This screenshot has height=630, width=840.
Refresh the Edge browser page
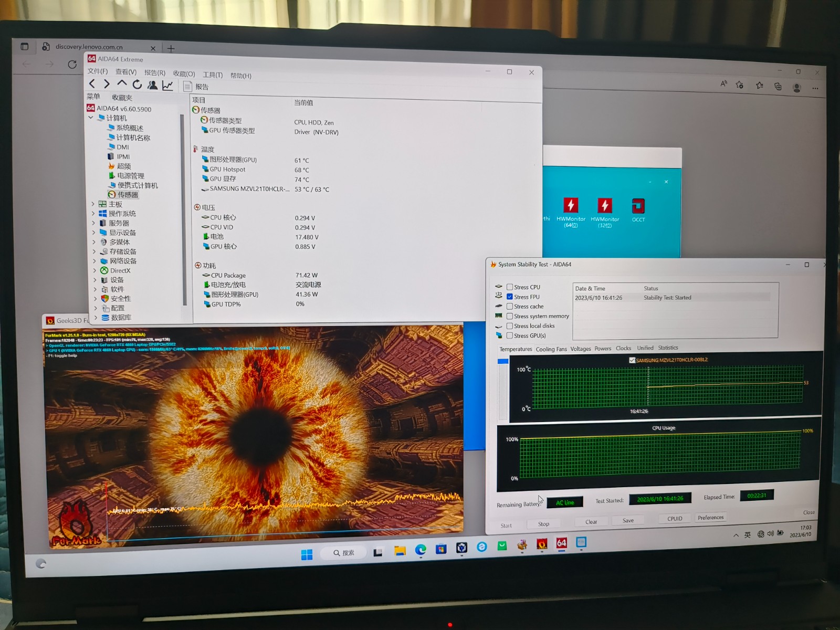coord(72,64)
